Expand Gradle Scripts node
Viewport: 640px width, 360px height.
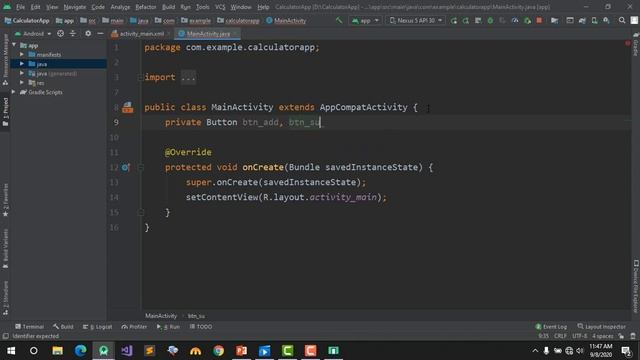[x=14, y=92]
